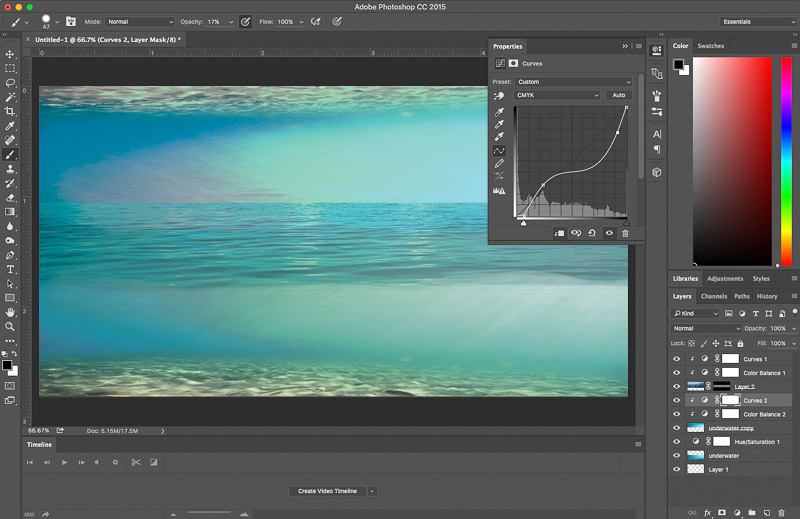Play the timeline
Image resolution: width=800 pixels, height=519 pixels.
pyautogui.click(x=64, y=462)
